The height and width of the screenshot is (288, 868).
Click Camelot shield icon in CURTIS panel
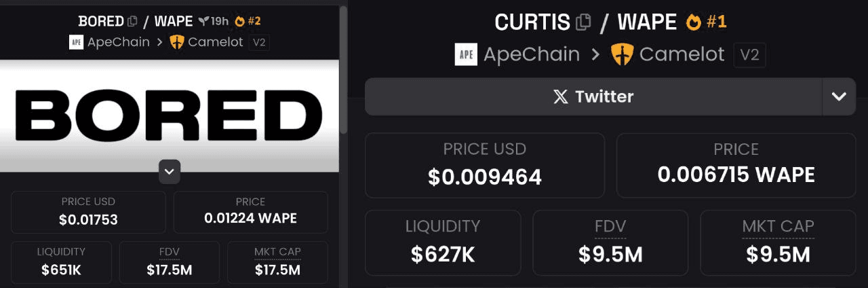coord(622,54)
